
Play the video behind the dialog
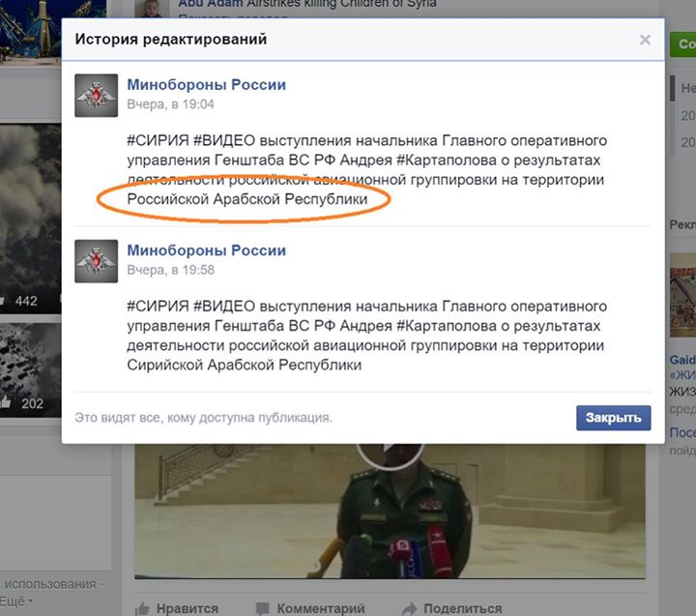tap(390, 453)
